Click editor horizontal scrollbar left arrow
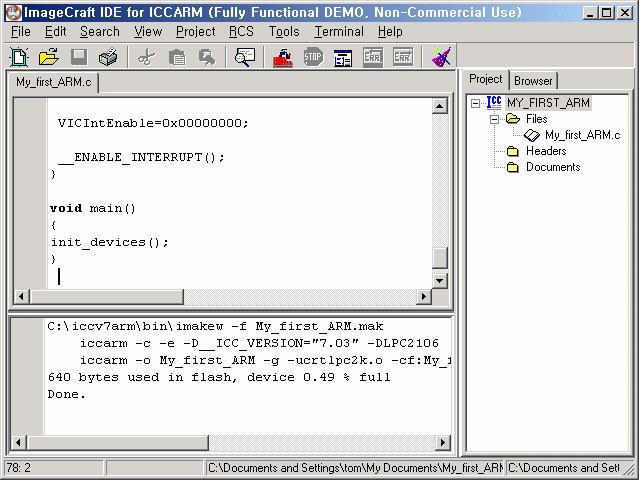This screenshot has height=480, width=639. coord(21,296)
